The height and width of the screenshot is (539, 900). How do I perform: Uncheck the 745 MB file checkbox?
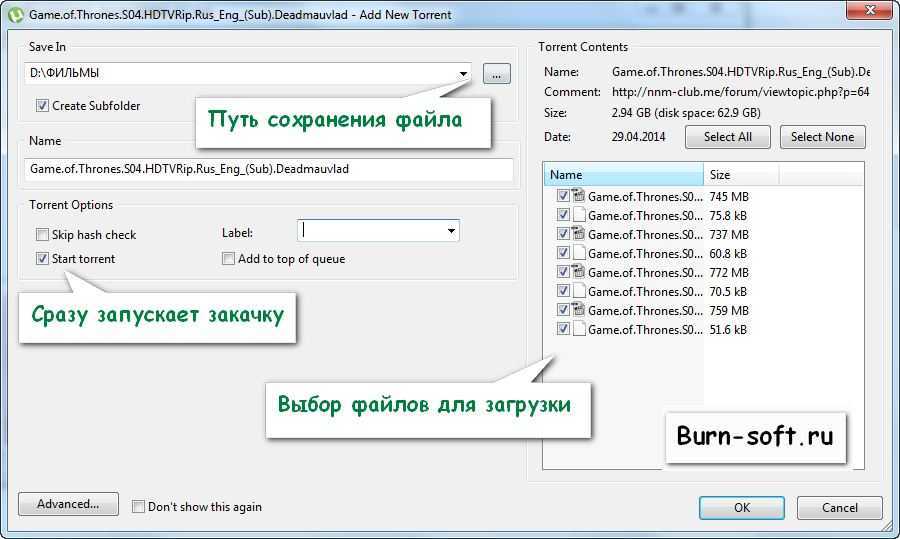[563, 196]
